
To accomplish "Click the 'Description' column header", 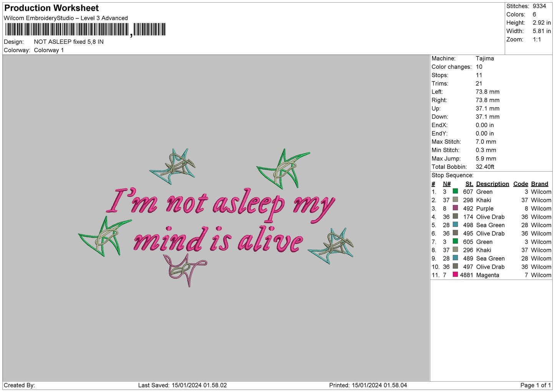I will (492, 184).
